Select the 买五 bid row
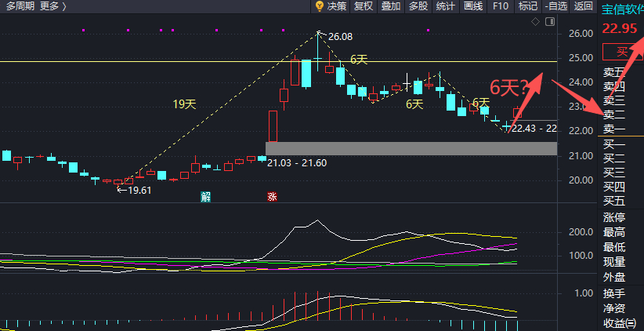The image size is (644, 331). point(614,201)
